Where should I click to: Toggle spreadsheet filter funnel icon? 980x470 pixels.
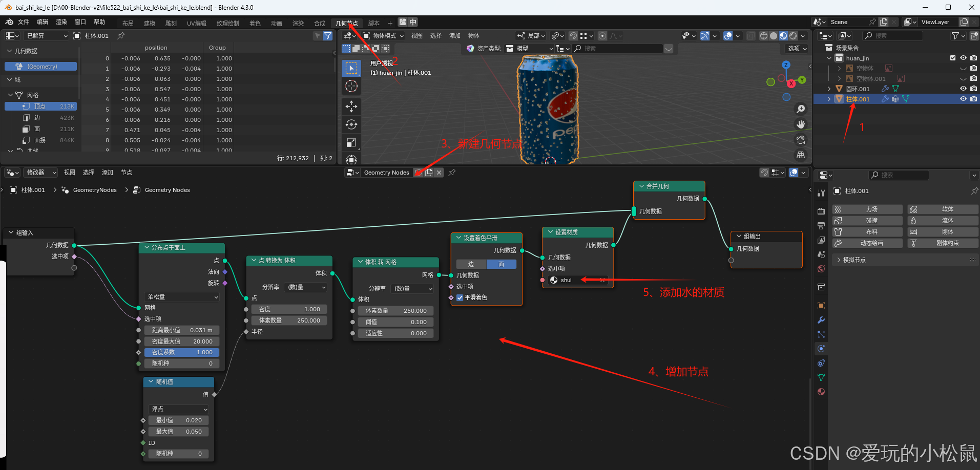[x=328, y=36]
